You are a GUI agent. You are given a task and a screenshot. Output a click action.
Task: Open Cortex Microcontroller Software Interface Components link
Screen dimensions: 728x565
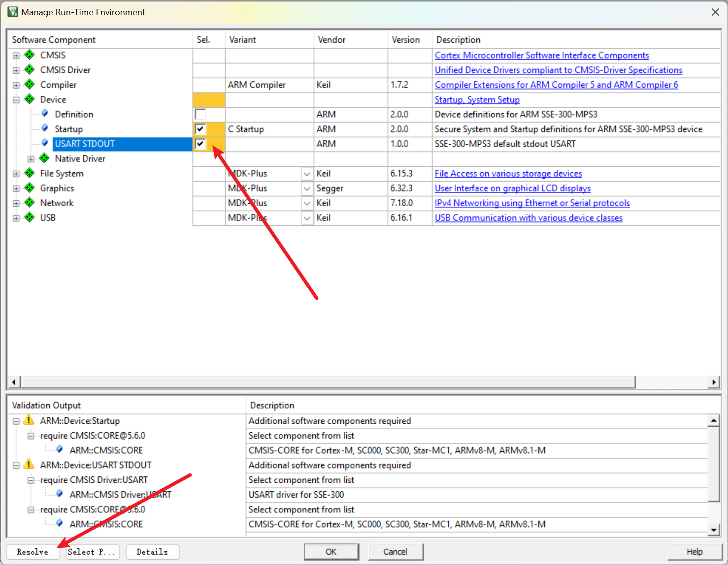(542, 55)
